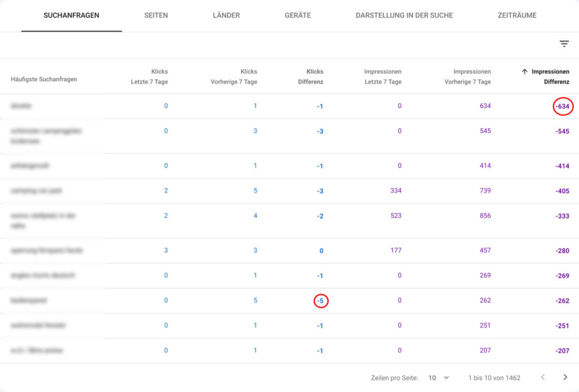The width and height of the screenshot is (579, 392).
Task: Sort by Impressionen Letzte 7 Tage column
Action: click(382, 77)
